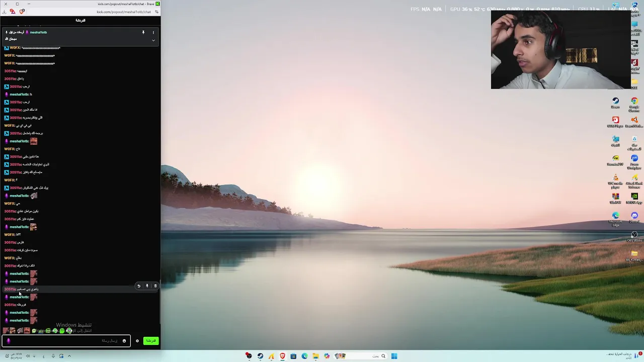The height and width of the screenshot is (362, 644).
Task: Click the reply arrow on hovered message
Action: coord(139,286)
